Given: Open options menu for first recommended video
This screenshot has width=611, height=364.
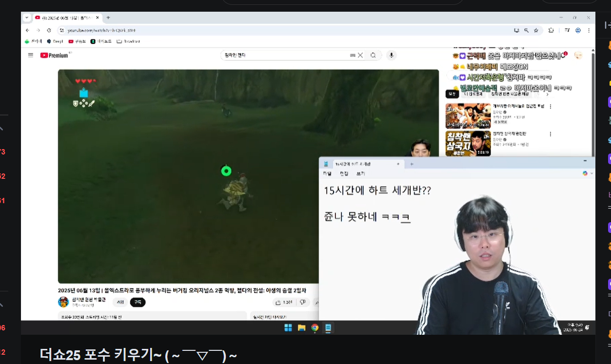Looking at the screenshot, I should [x=551, y=106].
